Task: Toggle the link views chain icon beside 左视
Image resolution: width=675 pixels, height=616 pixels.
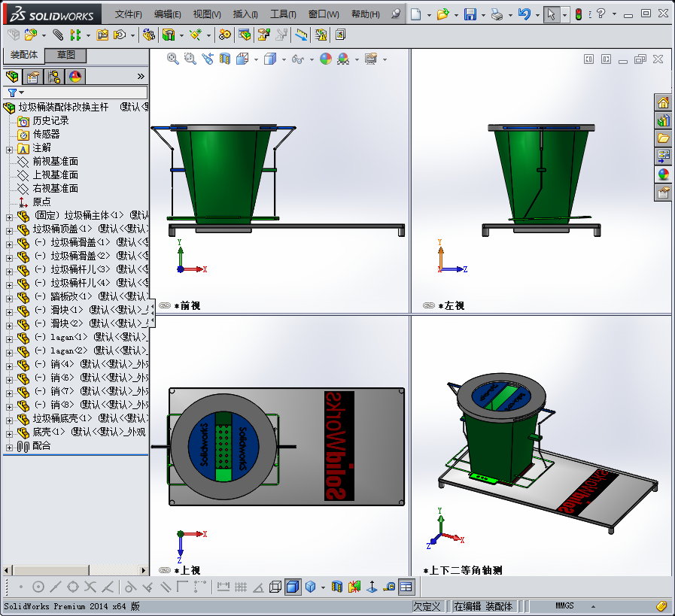Action: [x=429, y=305]
